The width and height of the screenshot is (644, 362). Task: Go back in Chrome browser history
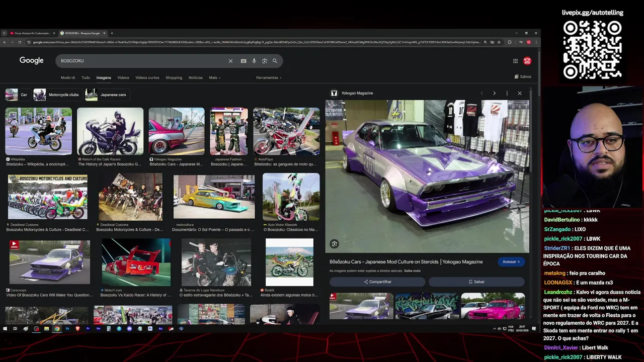pyautogui.click(x=5, y=42)
